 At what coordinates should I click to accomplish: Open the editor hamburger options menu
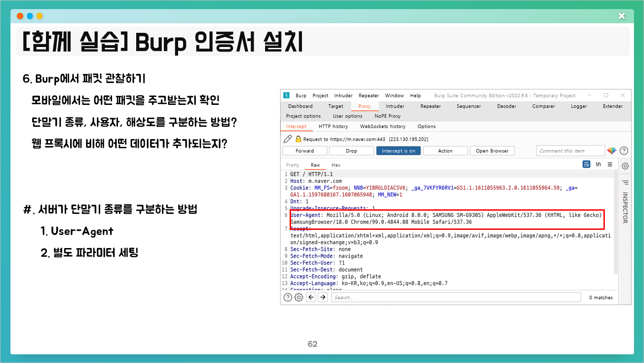click(x=610, y=164)
